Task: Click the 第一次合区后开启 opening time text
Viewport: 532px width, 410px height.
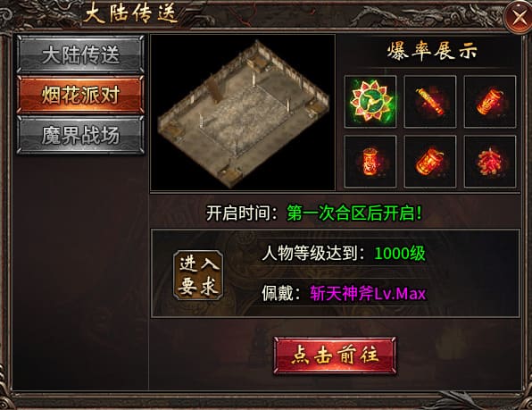Action: (x=354, y=213)
